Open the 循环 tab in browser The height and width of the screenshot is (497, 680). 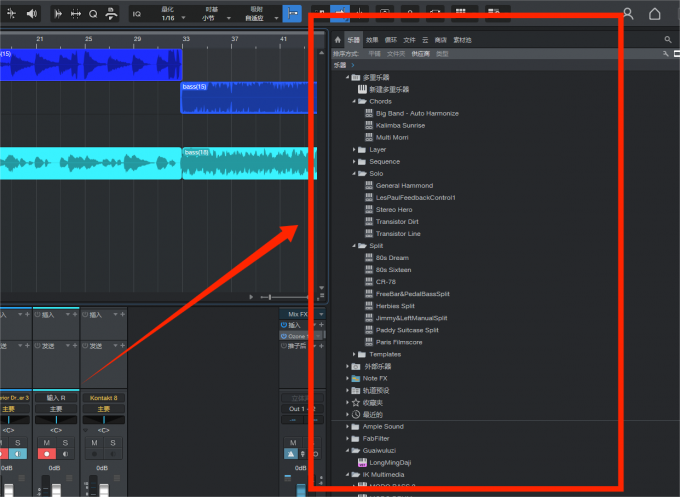pyautogui.click(x=389, y=40)
